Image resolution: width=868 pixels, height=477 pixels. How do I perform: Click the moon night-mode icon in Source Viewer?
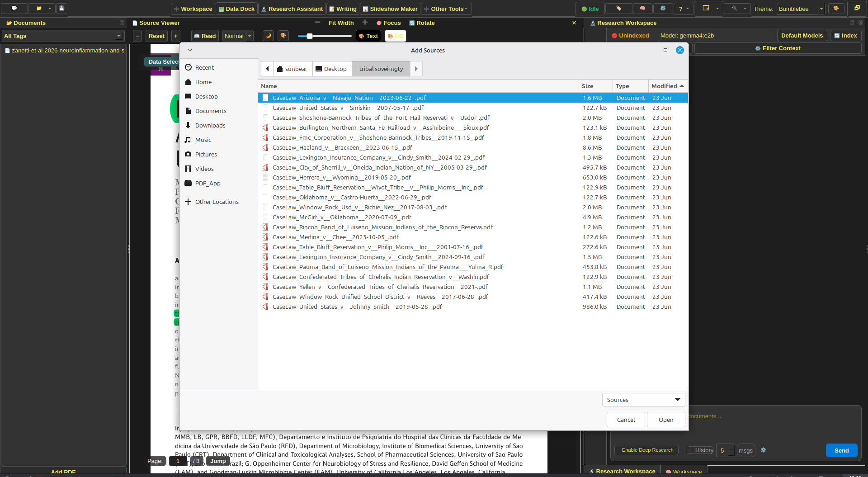(x=269, y=35)
